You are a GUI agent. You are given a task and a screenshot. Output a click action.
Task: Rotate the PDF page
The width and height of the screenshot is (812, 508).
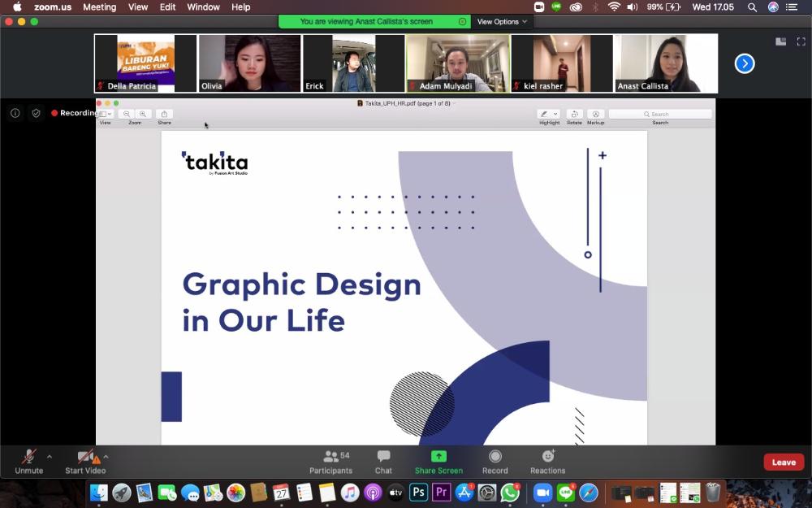(573, 114)
